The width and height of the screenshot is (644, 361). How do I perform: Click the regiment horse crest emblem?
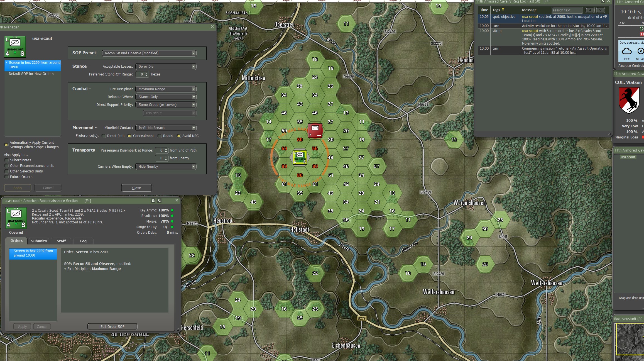point(629,100)
